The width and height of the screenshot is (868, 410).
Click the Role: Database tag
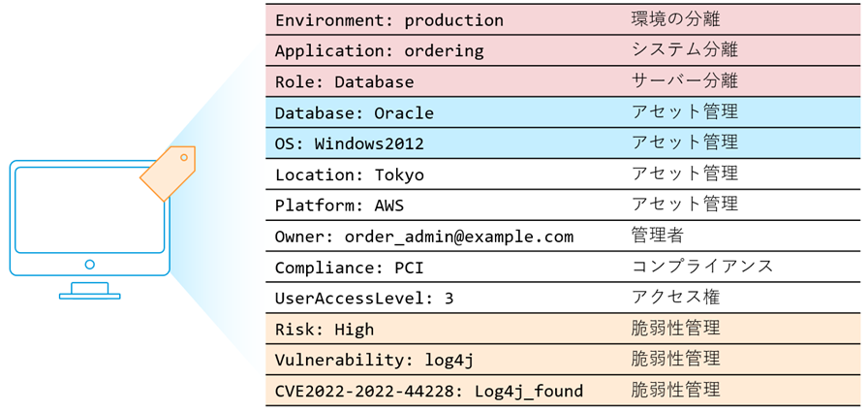point(344,82)
